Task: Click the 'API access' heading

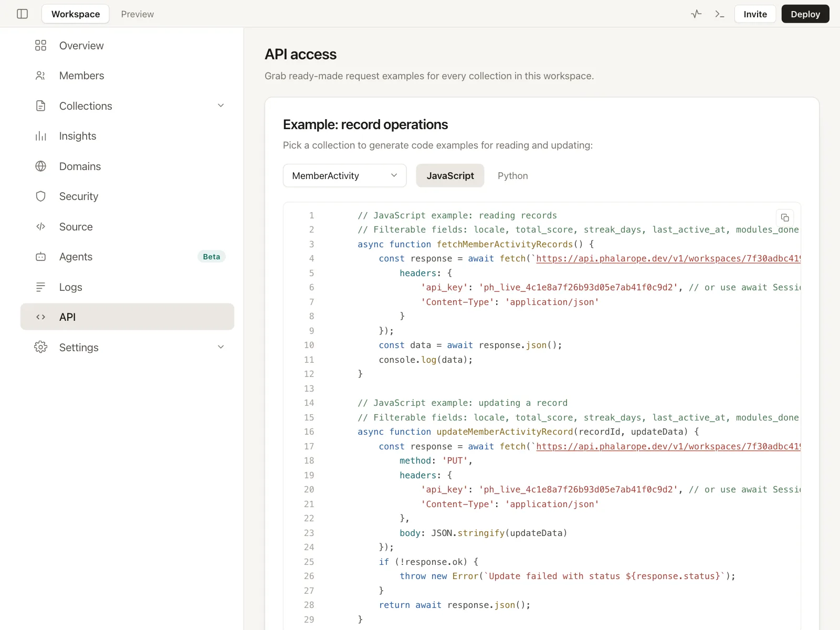Action: (301, 54)
